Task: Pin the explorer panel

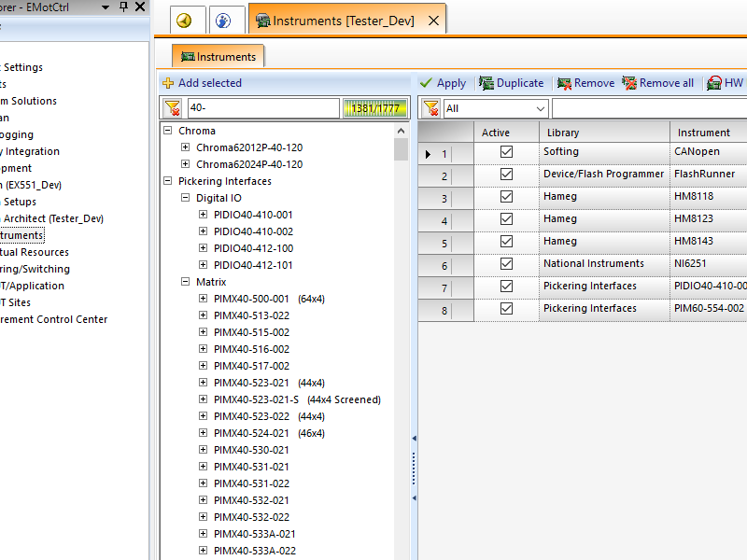Action: [123, 7]
